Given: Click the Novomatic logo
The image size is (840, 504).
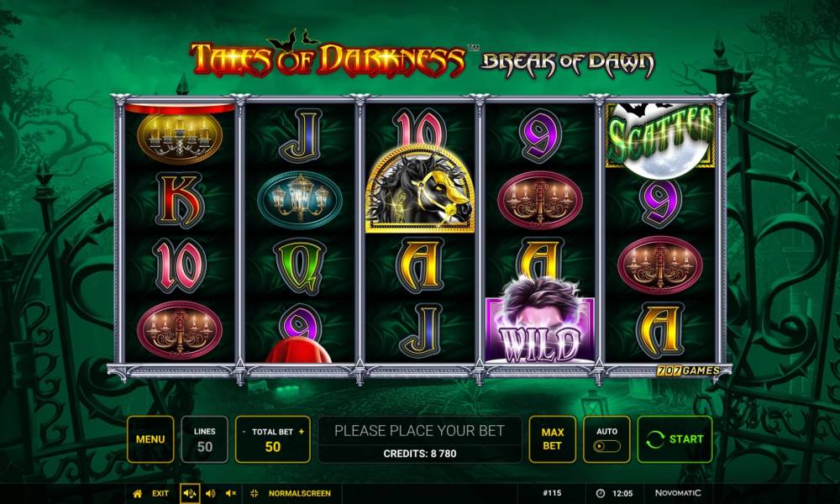Looking at the screenshot, I should pyautogui.click(x=678, y=493).
